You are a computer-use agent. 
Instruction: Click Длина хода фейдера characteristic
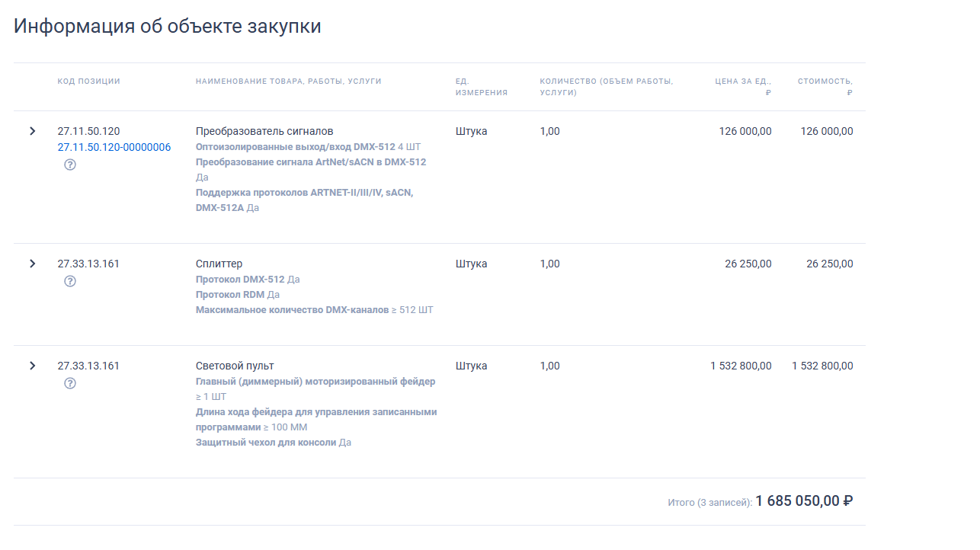tap(316, 420)
